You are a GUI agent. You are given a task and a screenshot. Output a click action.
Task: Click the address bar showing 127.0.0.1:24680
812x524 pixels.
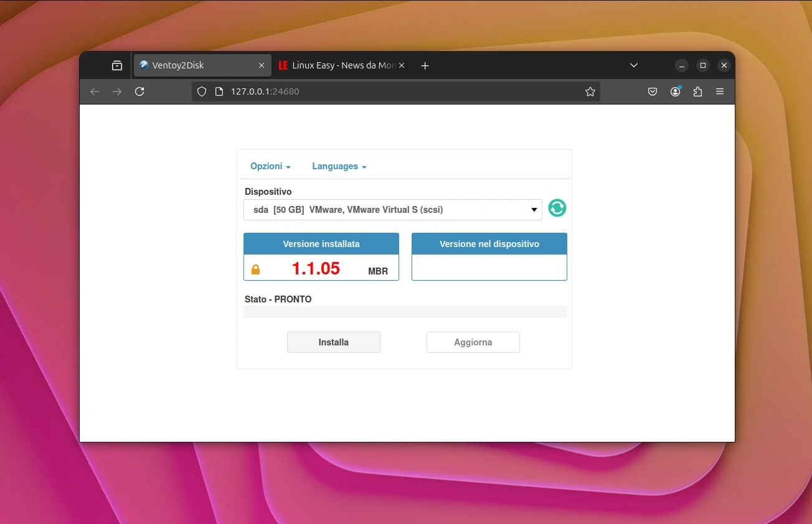(399, 91)
